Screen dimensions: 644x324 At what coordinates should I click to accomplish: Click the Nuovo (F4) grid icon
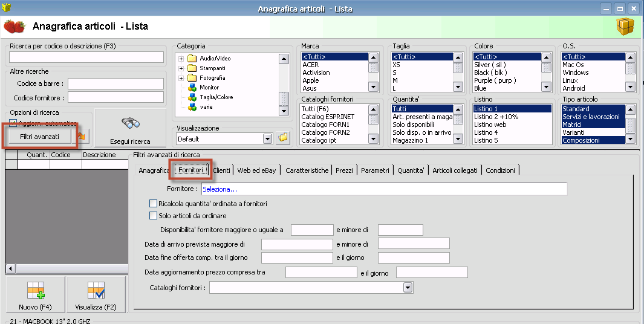[35, 290]
